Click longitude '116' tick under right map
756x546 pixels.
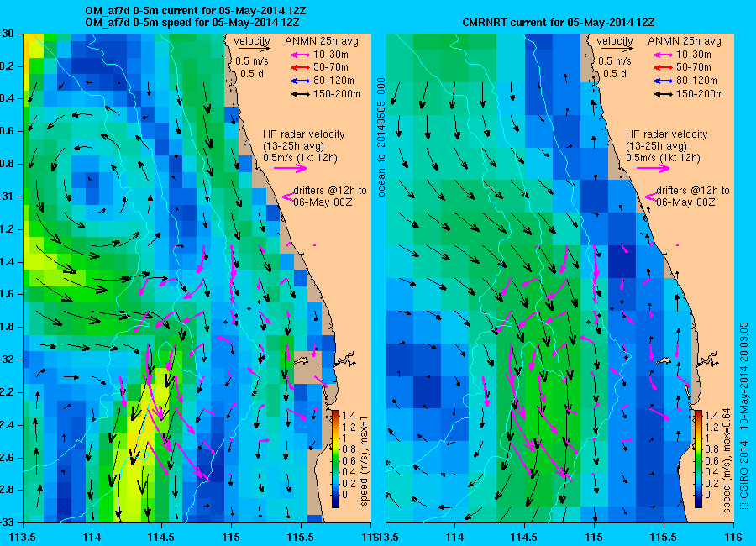coord(732,537)
